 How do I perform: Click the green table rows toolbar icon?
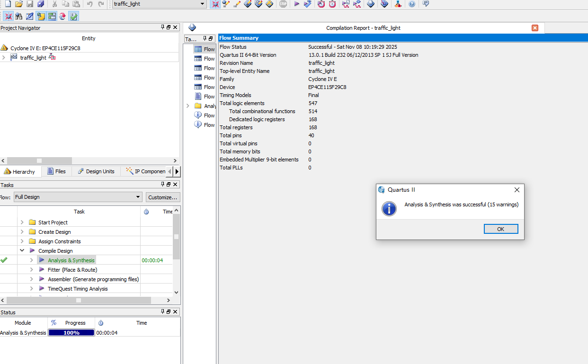click(x=52, y=16)
